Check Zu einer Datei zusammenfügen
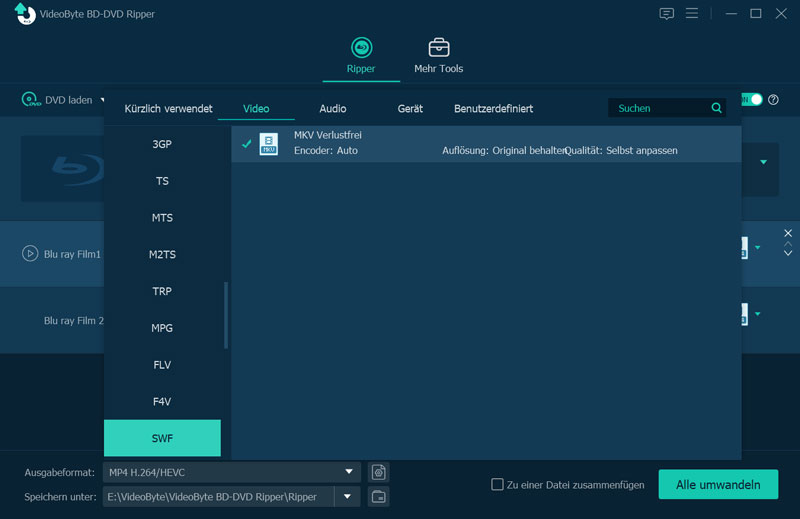The height and width of the screenshot is (519, 800). [497, 484]
